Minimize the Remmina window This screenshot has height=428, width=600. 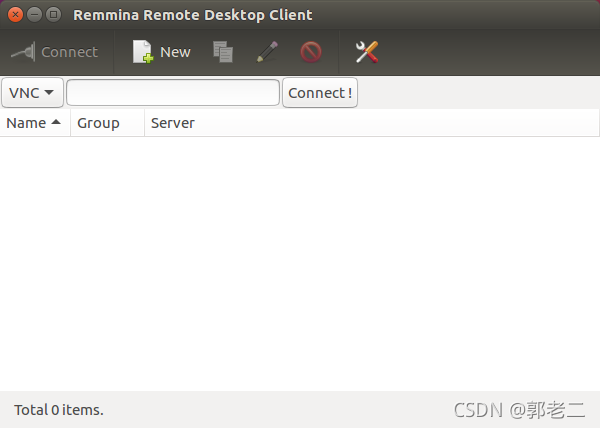(34, 15)
